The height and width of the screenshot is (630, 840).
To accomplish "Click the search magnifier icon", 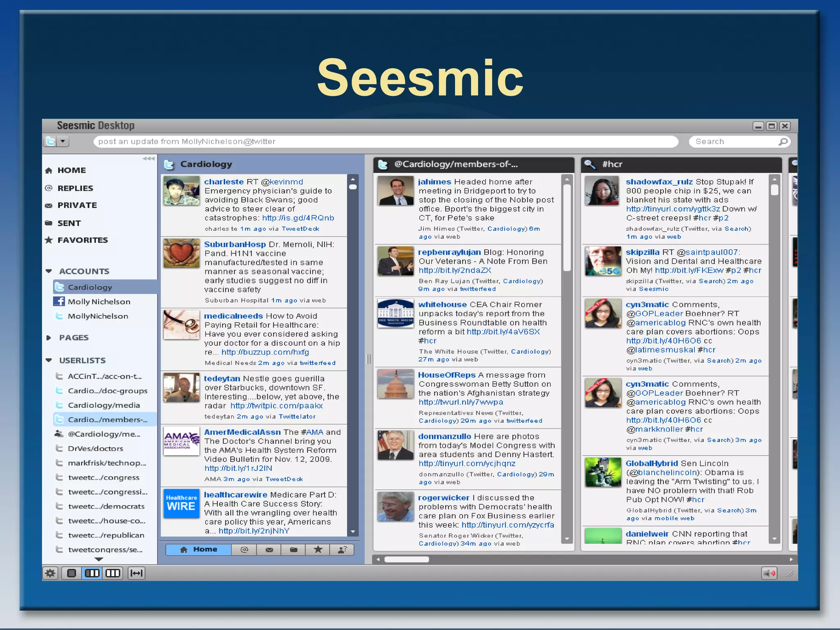I will (x=783, y=142).
